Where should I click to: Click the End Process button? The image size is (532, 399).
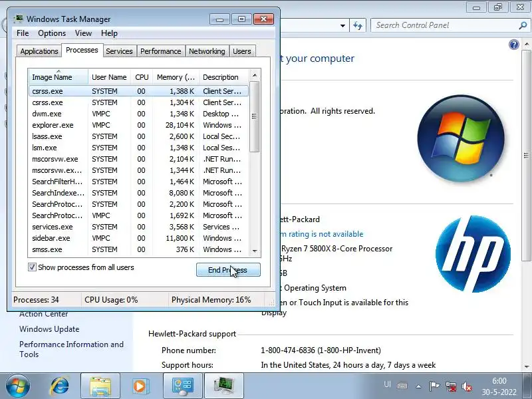tap(228, 270)
